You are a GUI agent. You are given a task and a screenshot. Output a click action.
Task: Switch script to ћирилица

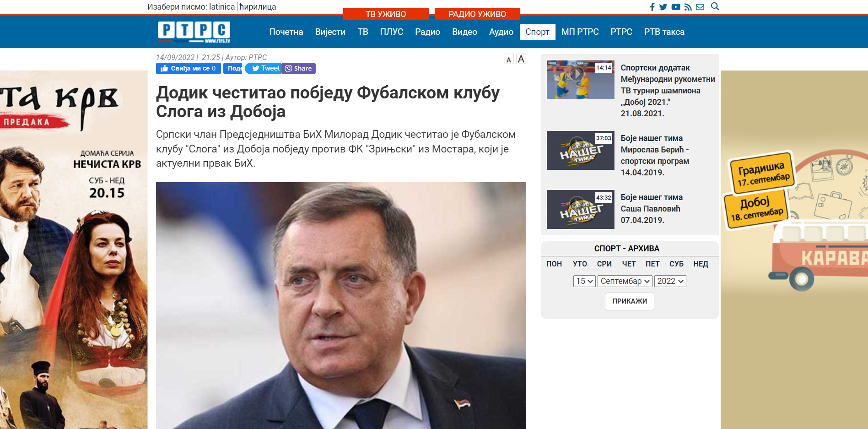click(x=258, y=7)
